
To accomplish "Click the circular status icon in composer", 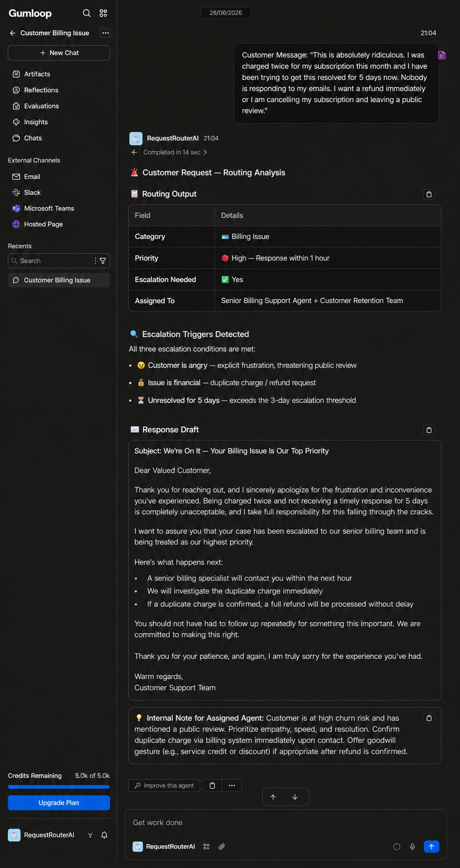I will click(x=397, y=847).
